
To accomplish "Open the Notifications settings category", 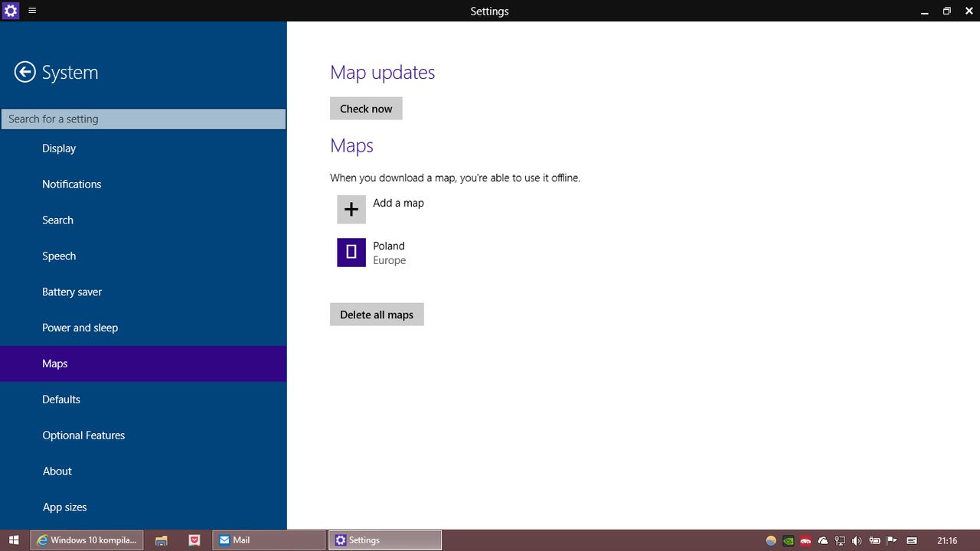I will click(x=143, y=184).
